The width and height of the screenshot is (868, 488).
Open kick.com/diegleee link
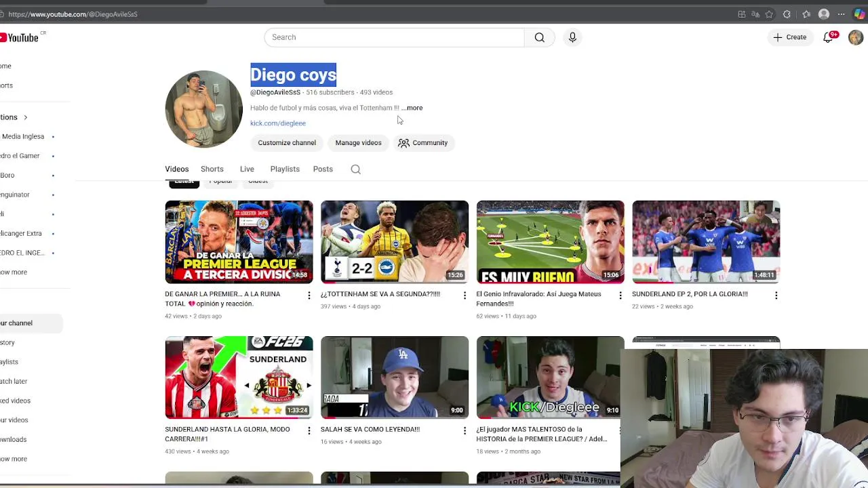(x=278, y=123)
